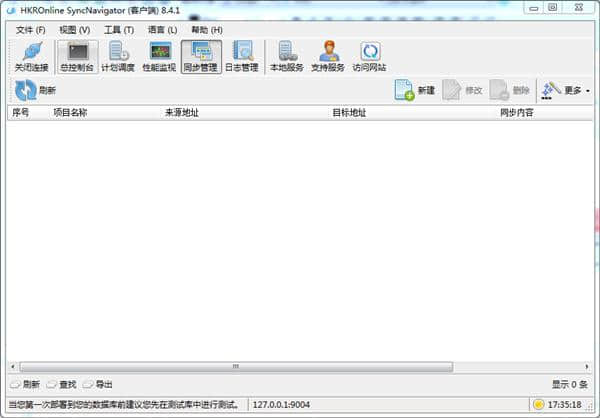
Task: Open the 视图 (V) menu
Action: point(75,30)
